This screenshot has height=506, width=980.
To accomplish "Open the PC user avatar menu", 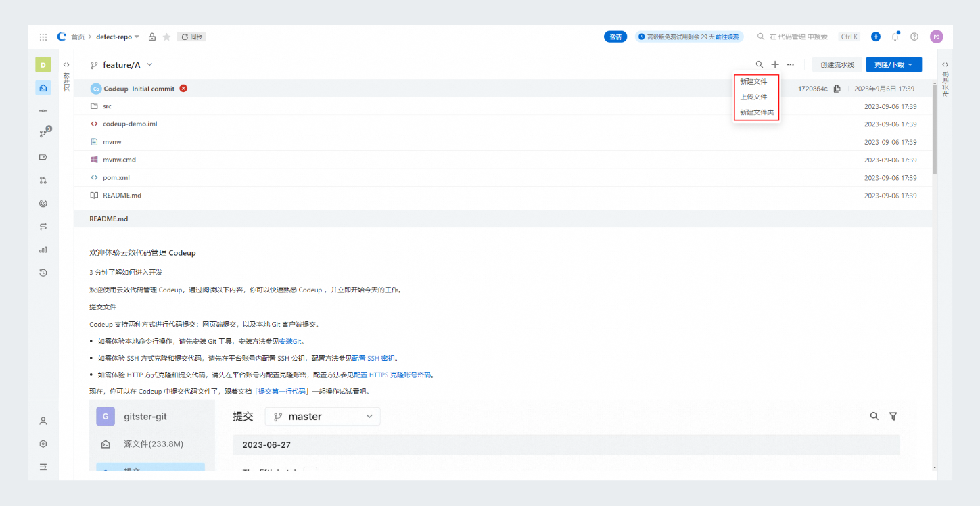I will pyautogui.click(x=936, y=37).
